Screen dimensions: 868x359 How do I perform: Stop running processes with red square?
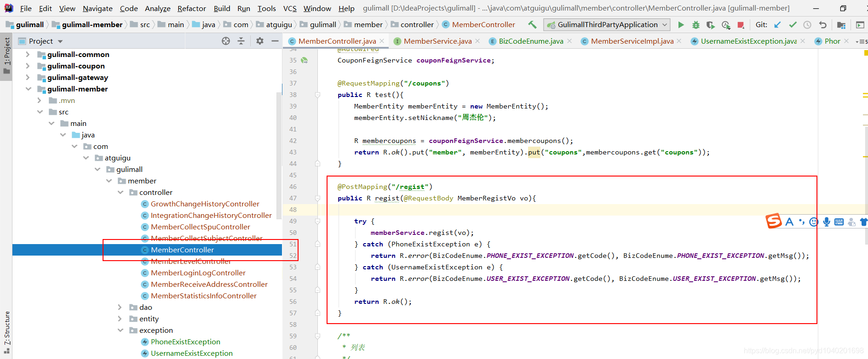pos(741,25)
